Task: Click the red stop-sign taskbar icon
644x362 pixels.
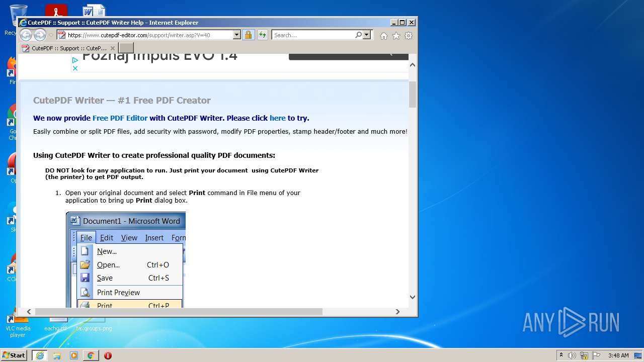Action: pyautogui.click(x=108, y=355)
